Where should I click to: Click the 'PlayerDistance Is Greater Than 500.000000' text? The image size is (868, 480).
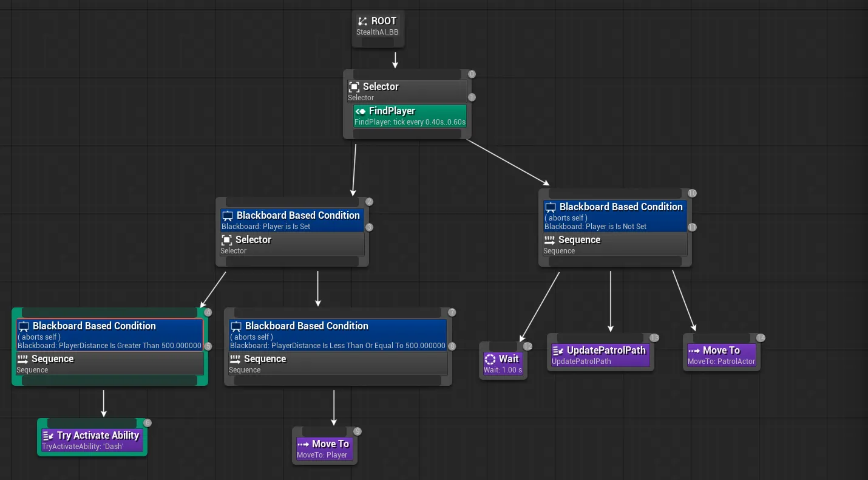(x=130, y=346)
